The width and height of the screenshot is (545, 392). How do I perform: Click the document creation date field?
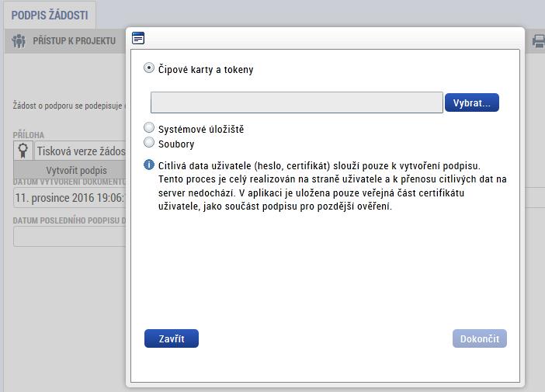(70, 198)
